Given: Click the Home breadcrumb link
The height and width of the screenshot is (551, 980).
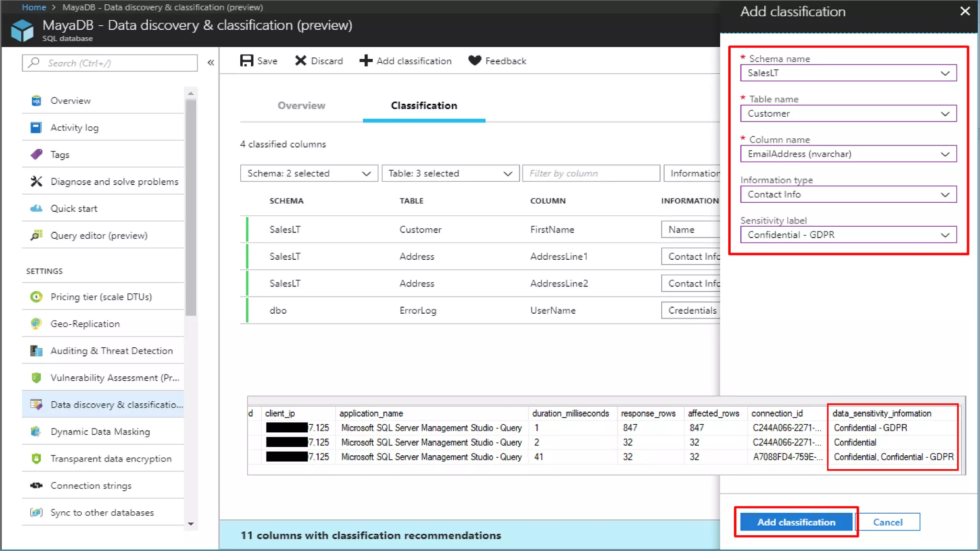Looking at the screenshot, I should pos(34,7).
